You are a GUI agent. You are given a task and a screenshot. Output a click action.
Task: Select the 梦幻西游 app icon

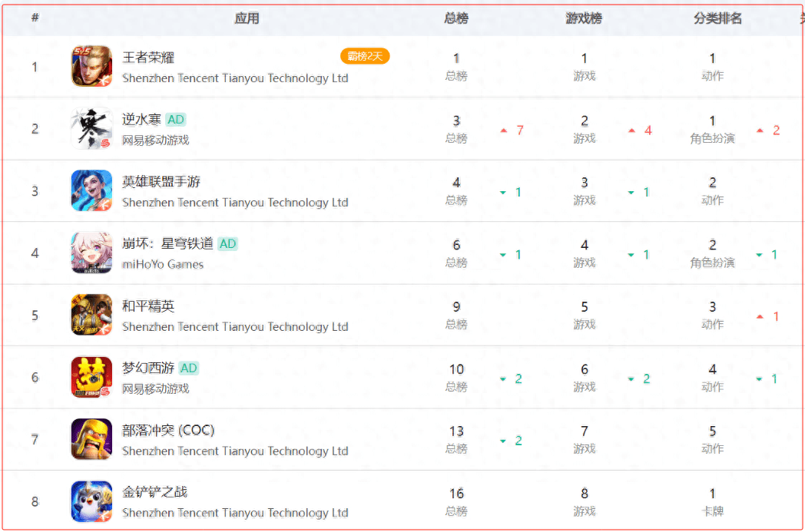pos(91,377)
